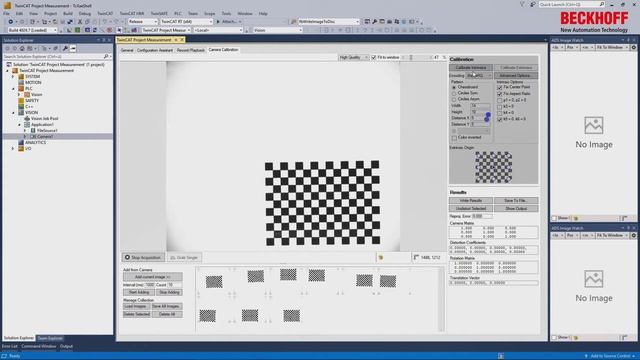Click the Save To File button
Image resolution: width=640 pixels, height=360 pixels.
(x=516, y=200)
